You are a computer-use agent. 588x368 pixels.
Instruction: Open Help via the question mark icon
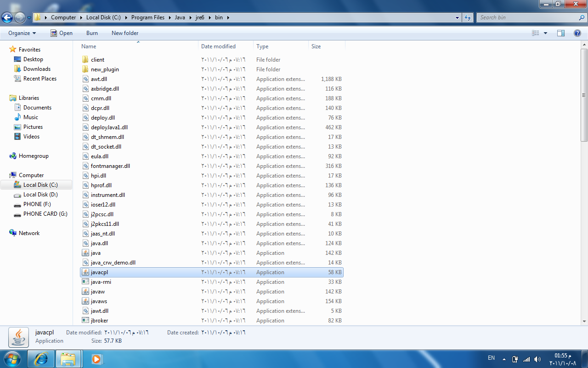click(x=577, y=33)
